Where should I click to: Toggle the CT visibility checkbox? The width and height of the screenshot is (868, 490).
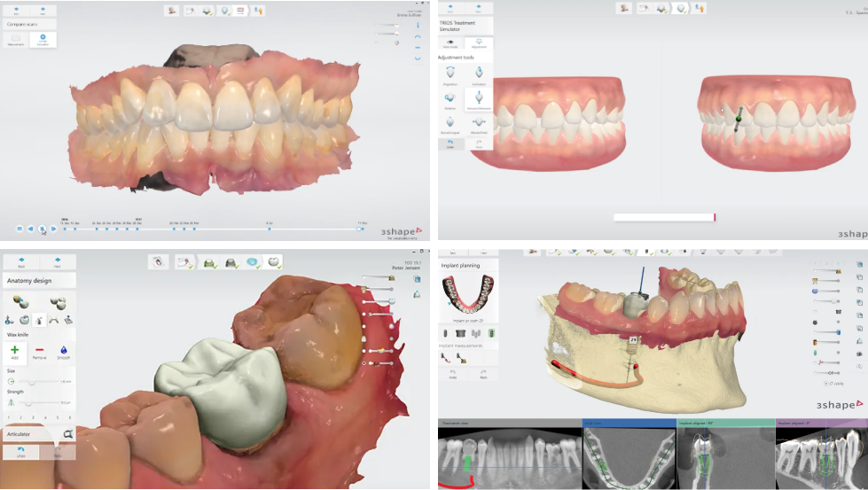point(826,384)
